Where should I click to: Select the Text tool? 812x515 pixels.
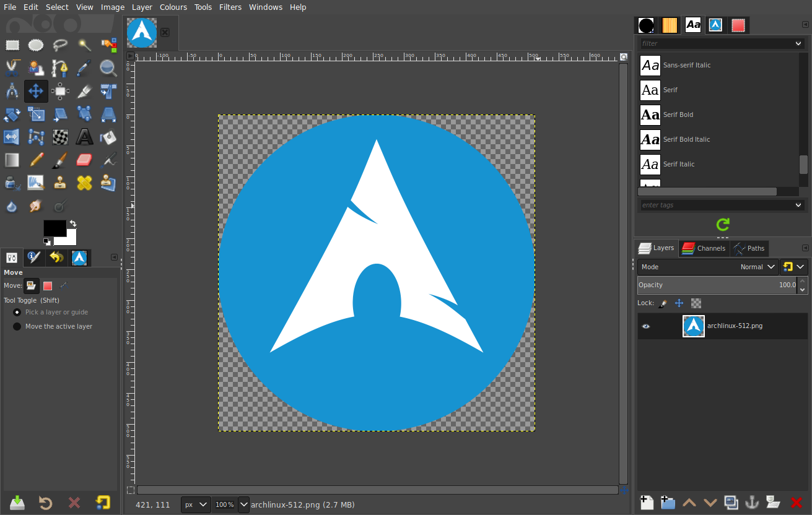point(84,137)
